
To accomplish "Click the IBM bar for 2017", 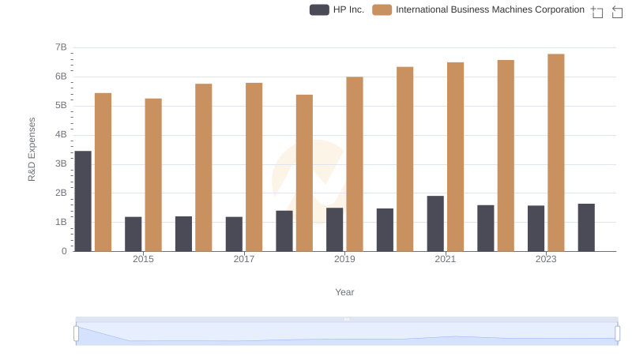I will point(254,167).
